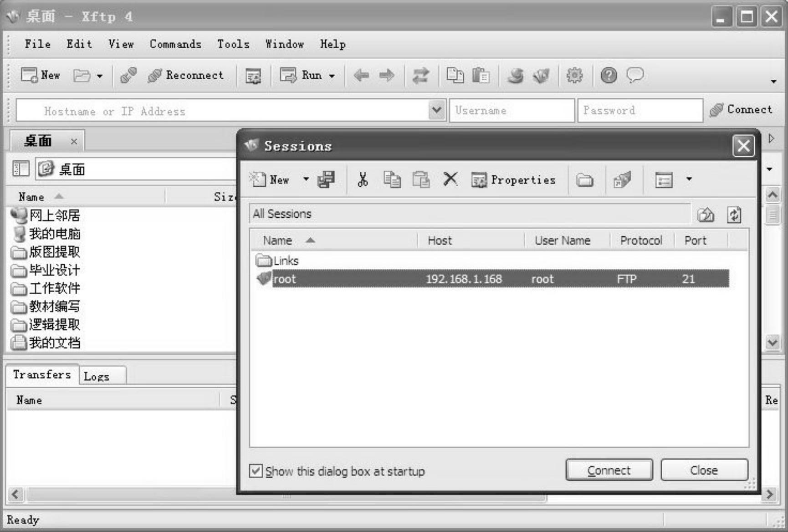Click the Reconnect toolbar button
788x532 pixels.
point(186,75)
